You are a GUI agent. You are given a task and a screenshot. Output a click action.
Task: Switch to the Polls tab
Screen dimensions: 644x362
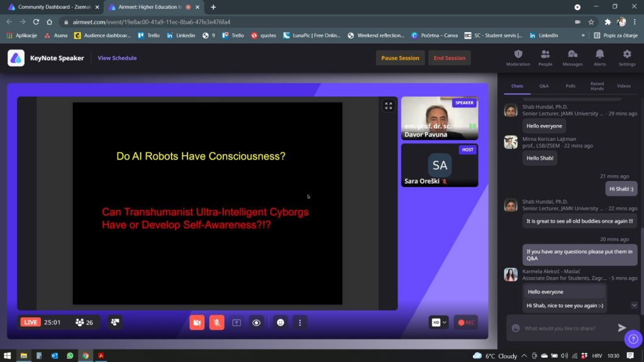pos(570,85)
